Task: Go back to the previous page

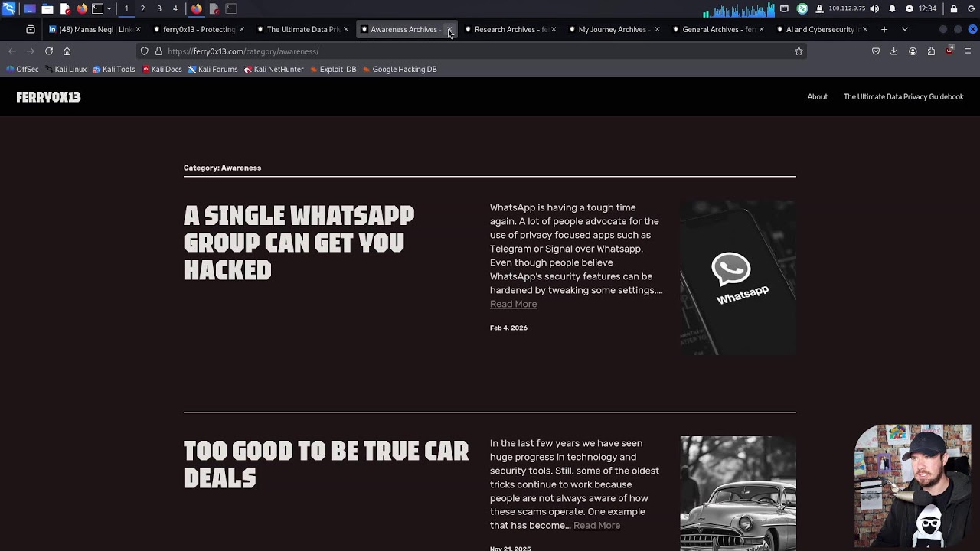Action: point(12,51)
